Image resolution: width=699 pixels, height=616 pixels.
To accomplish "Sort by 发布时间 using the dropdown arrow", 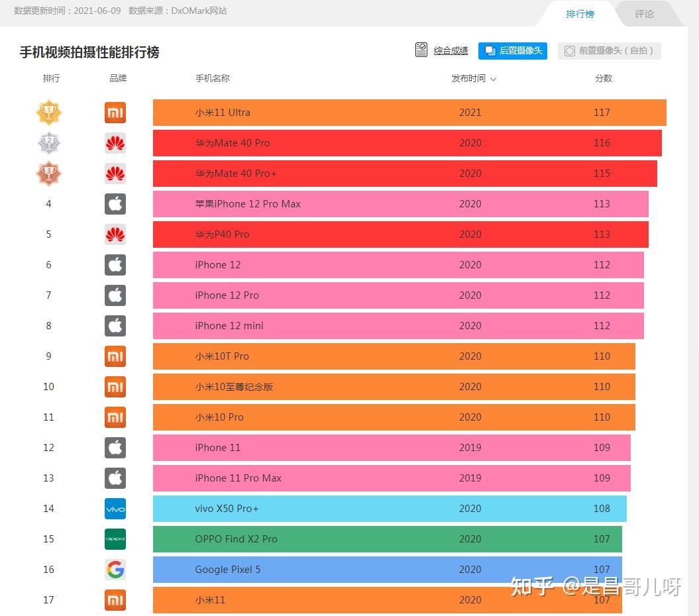I will point(493,79).
